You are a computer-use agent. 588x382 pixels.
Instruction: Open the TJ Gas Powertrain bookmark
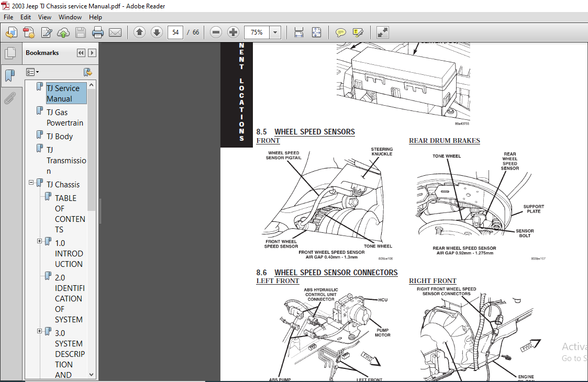65,117
